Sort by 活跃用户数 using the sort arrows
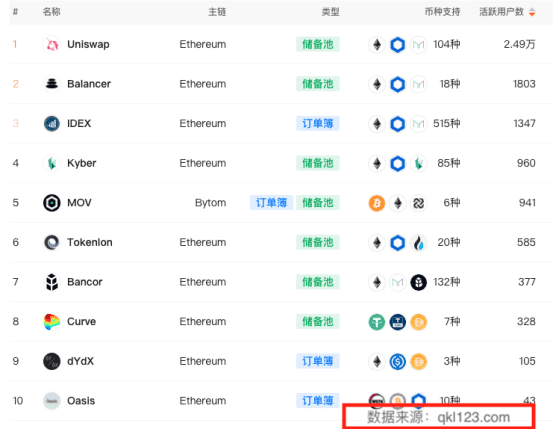 532,12
